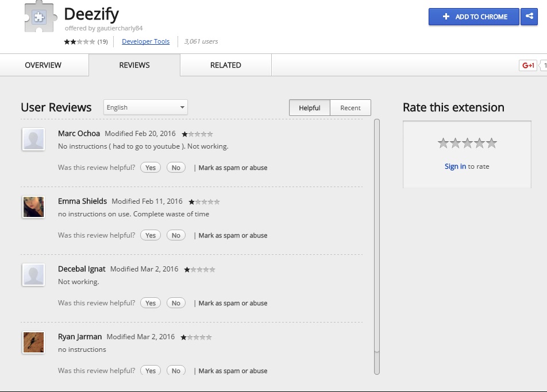Click Ryan Jarman's one-star rating
The width and height of the screenshot is (547, 392).
(x=196, y=337)
